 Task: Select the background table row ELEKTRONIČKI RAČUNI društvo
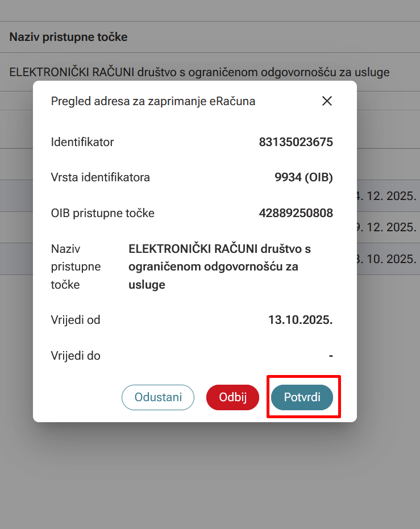coord(199,72)
